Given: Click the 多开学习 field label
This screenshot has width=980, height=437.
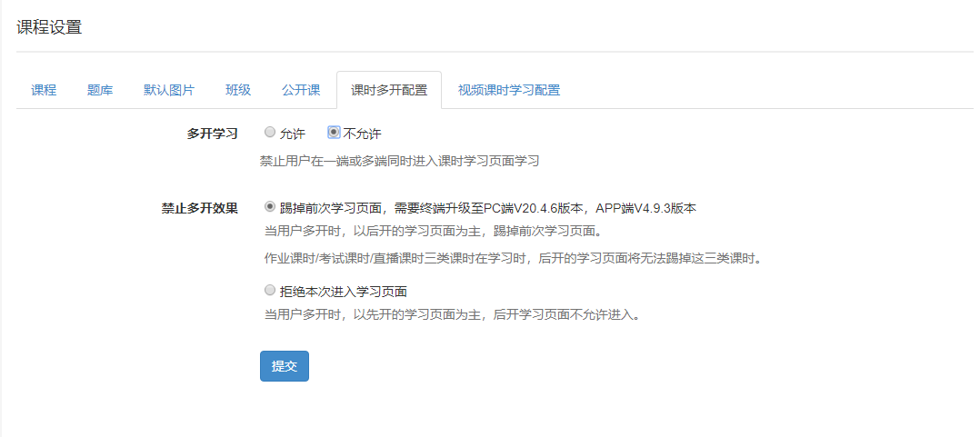Looking at the screenshot, I should click(212, 134).
